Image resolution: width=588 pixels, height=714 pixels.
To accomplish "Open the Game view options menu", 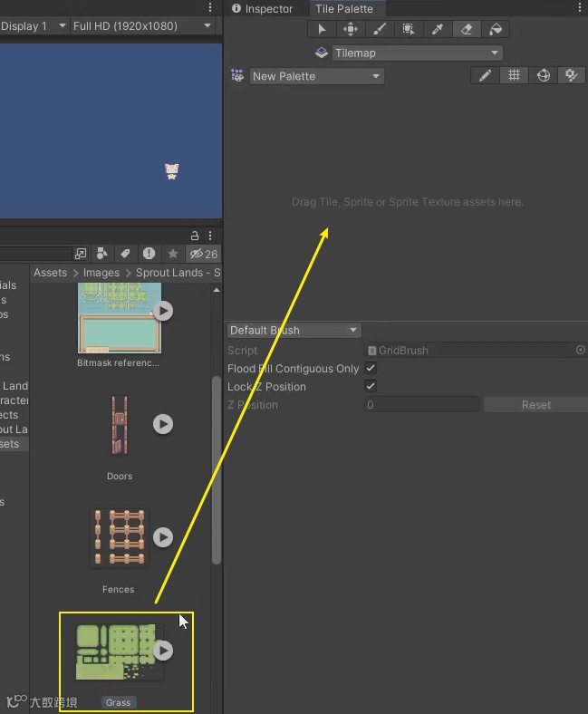I will pos(210,7).
